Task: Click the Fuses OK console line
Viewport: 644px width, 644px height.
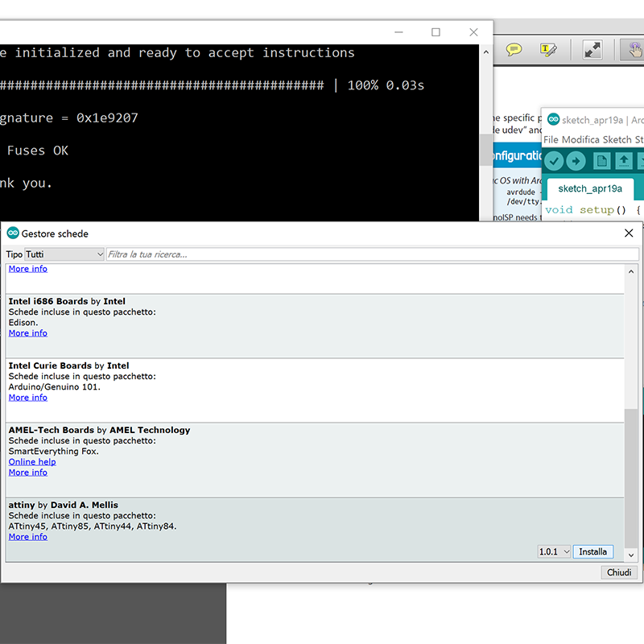Action: [37, 151]
